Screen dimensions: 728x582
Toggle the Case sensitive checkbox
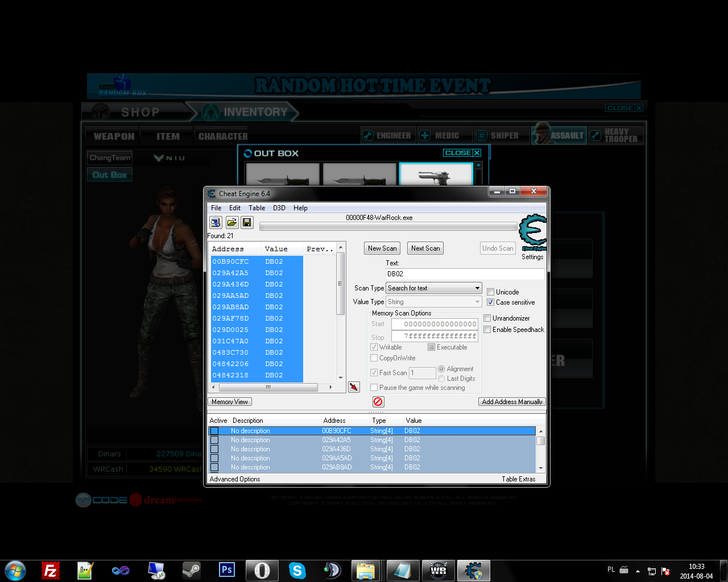point(490,302)
